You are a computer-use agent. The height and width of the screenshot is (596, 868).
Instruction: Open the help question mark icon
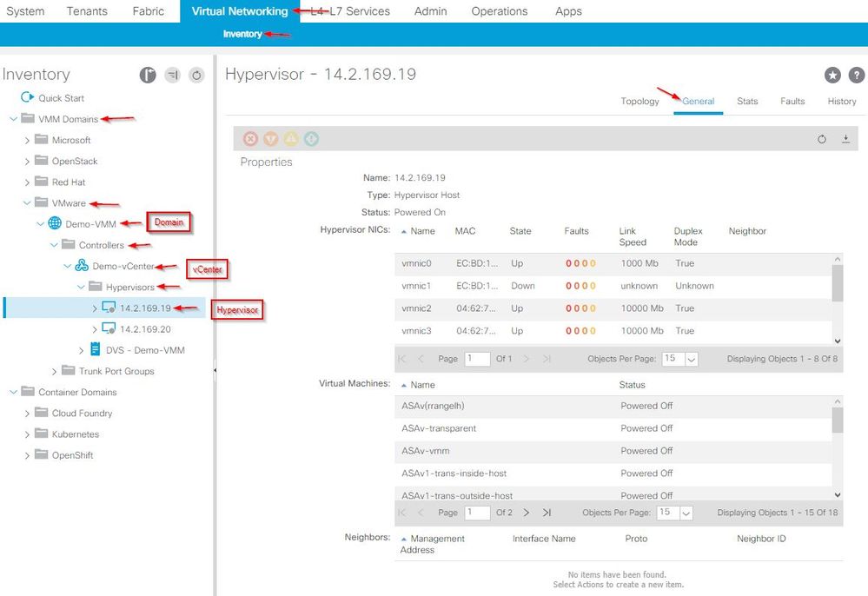pos(857,75)
